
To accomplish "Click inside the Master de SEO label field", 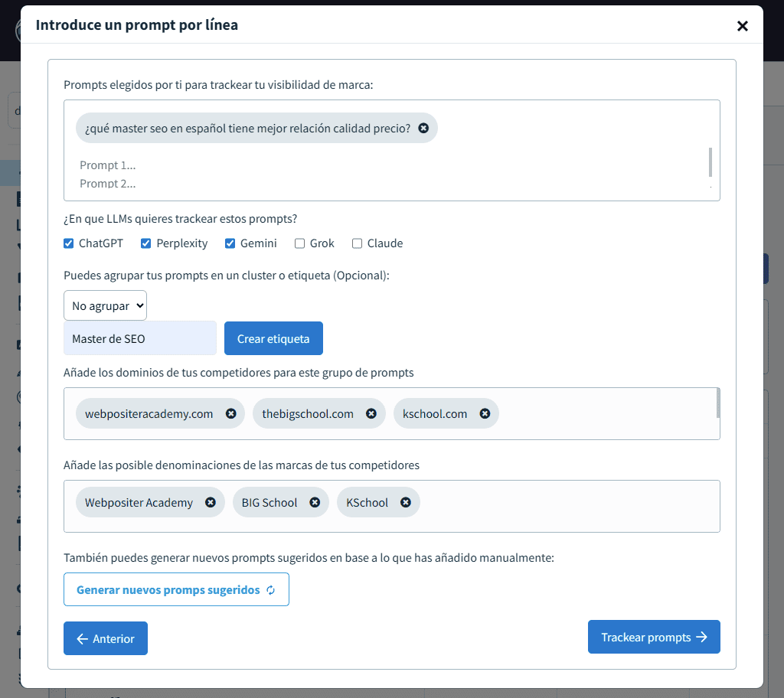I will pyautogui.click(x=139, y=338).
